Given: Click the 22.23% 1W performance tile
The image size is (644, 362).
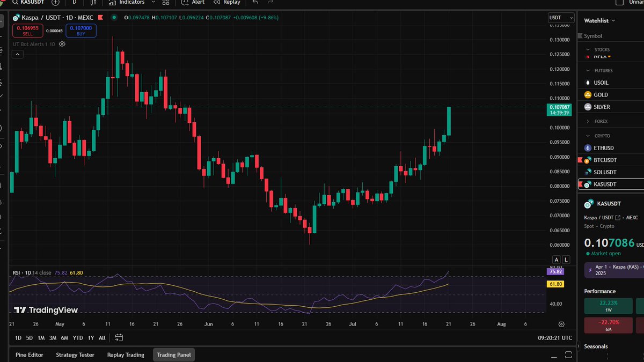Looking at the screenshot, I should 608,306.
